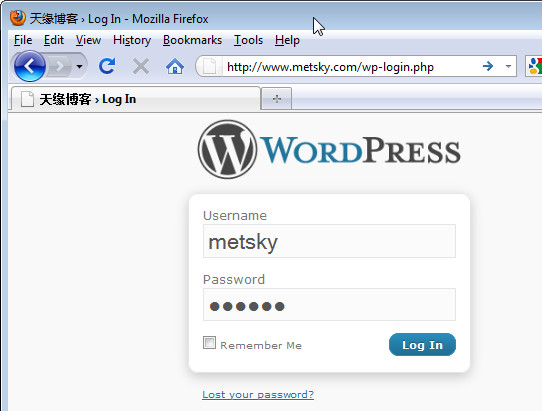Click the Log In button
The height and width of the screenshot is (411, 542).
click(422, 345)
